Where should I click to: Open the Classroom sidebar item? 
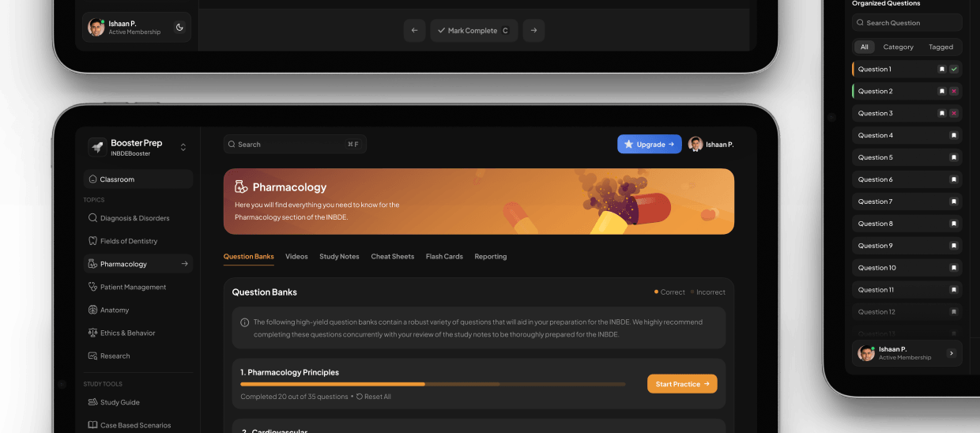coord(138,179)
